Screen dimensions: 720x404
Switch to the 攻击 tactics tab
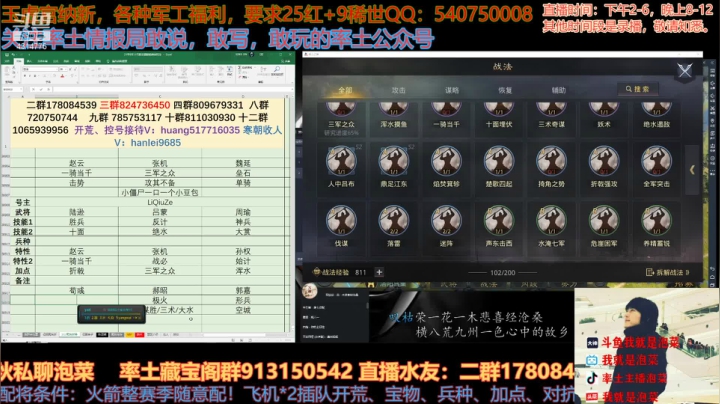coord(399,90)
